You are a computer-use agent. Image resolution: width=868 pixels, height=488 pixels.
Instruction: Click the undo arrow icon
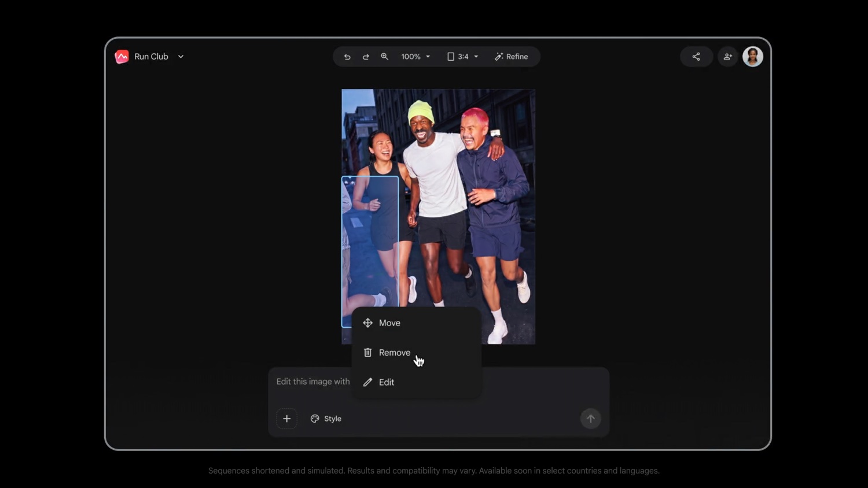click(x=347, y=57)
